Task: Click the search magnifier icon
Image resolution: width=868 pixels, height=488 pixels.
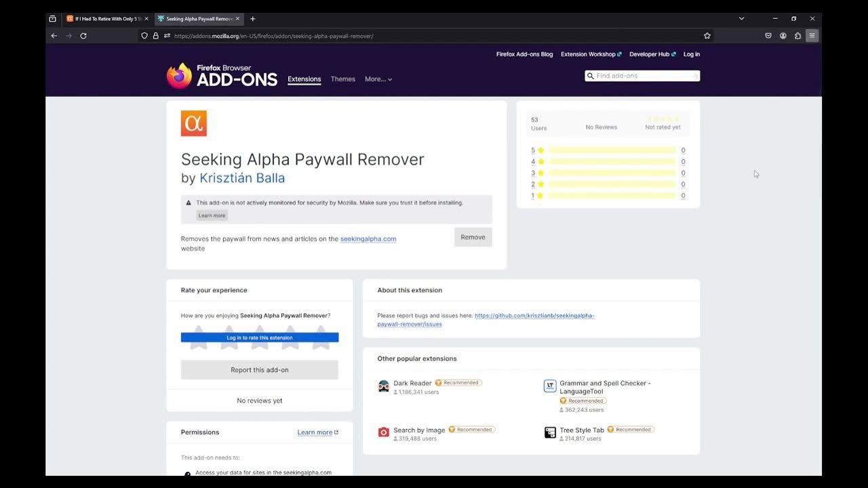Action: [x=590, y=76]
